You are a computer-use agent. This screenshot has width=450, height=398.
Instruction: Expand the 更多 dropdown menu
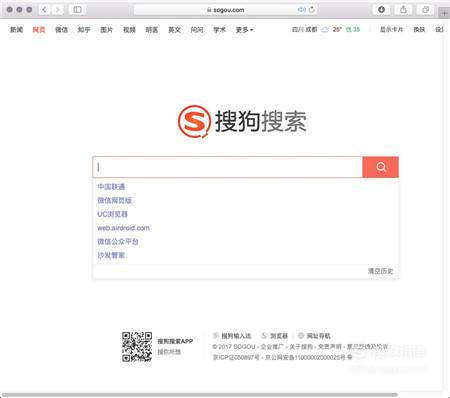tap(244, 30)
